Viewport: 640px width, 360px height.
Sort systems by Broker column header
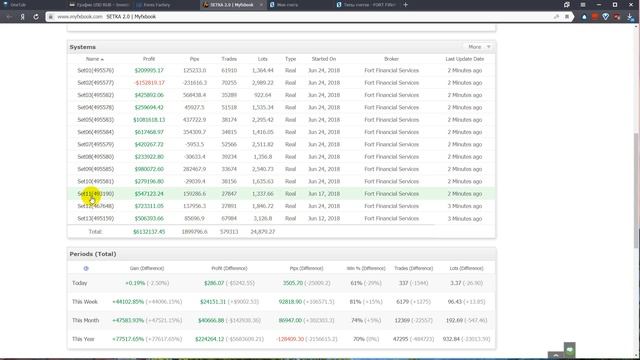tap(391, 59)
